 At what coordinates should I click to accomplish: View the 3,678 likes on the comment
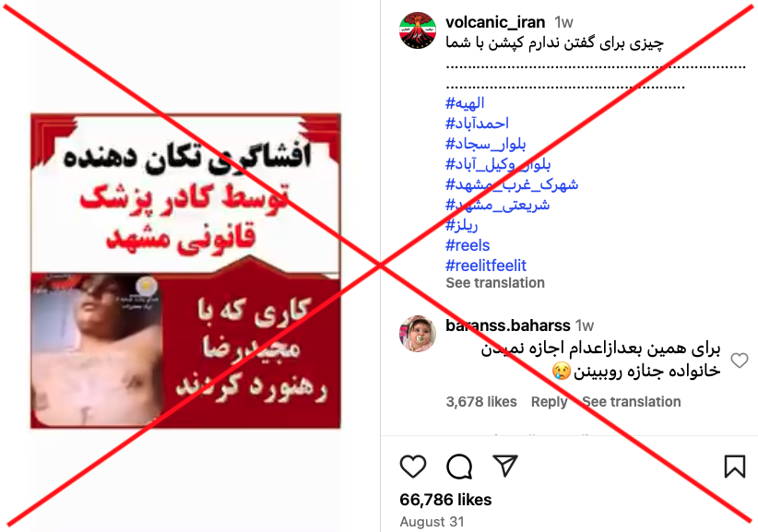pos(481,402)
